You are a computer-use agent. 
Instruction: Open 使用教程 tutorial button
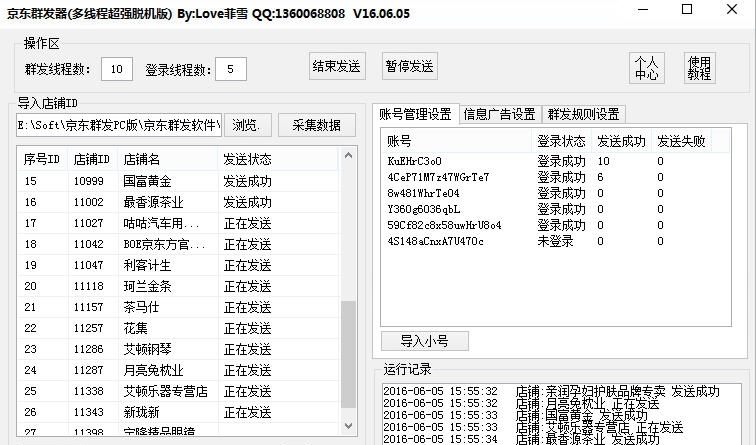[699, 68]
